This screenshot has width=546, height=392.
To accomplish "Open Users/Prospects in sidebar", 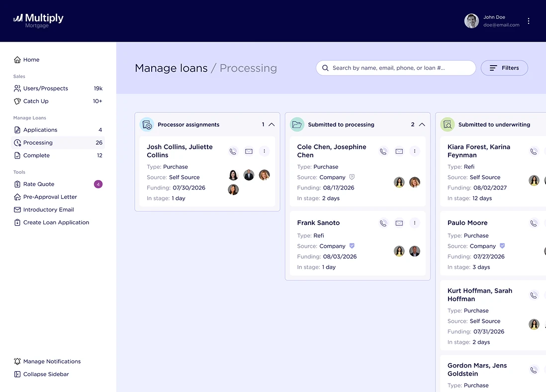I will 58,89.
